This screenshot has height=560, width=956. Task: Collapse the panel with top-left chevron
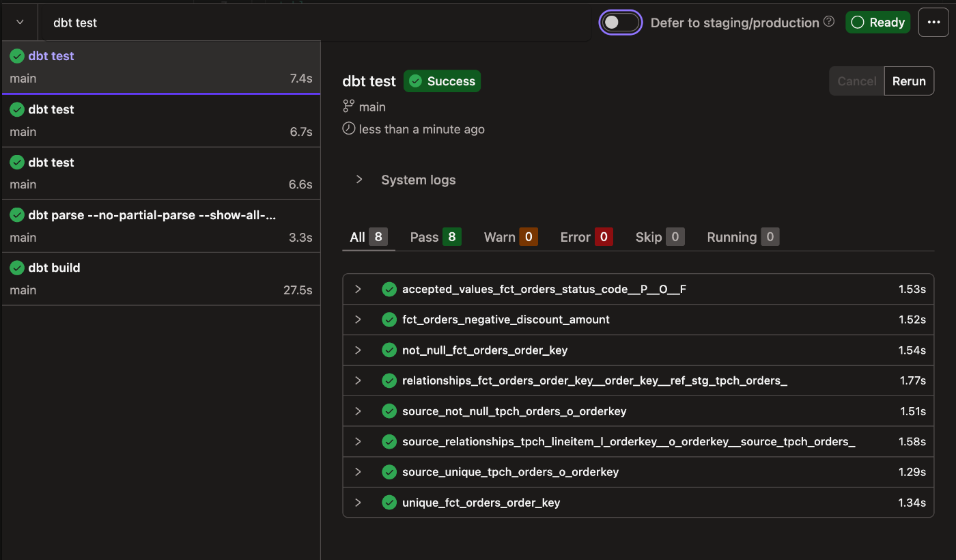(20, 23)
